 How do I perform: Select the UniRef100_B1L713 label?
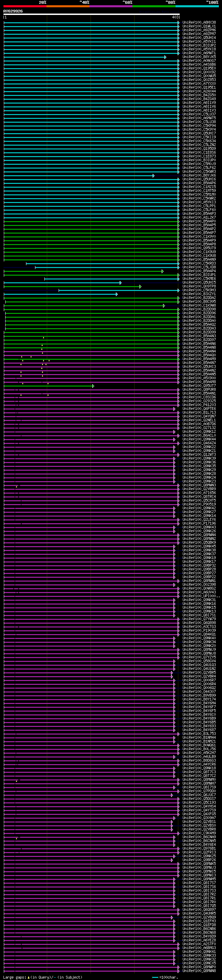click(199, 412)
